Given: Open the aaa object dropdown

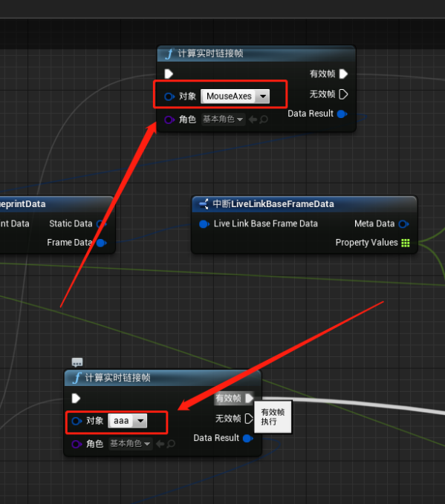Looking at the screenshot, I should (128, 421).
